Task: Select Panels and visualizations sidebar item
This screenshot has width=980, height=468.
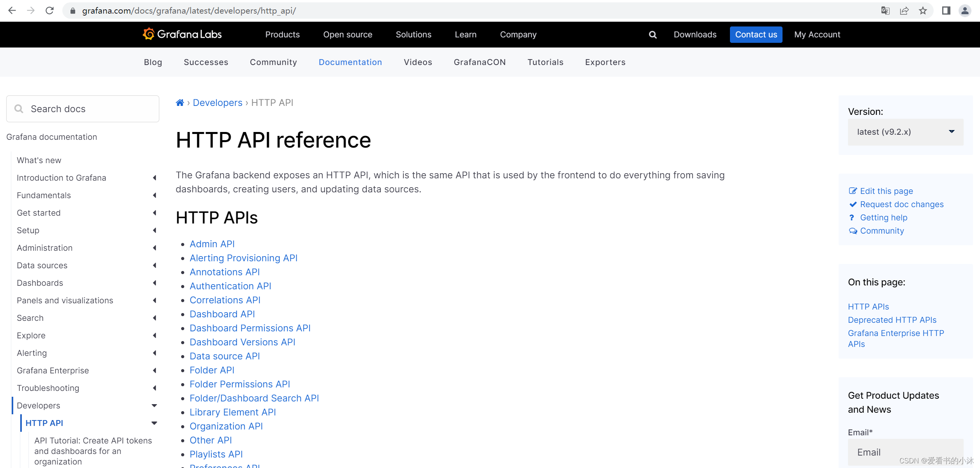Action: 65,301
